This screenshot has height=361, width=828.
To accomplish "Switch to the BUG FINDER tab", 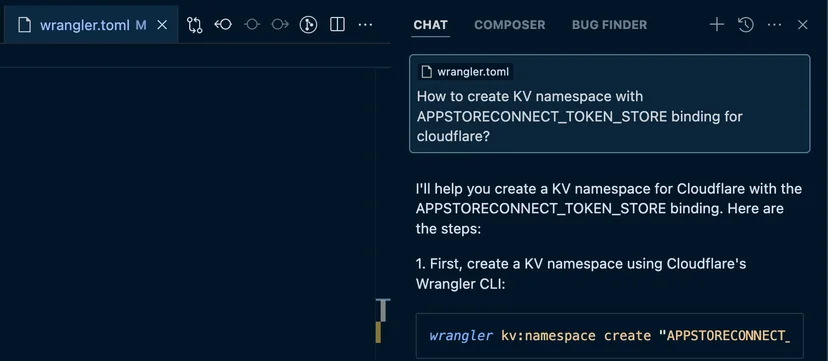I will (609, 25).
